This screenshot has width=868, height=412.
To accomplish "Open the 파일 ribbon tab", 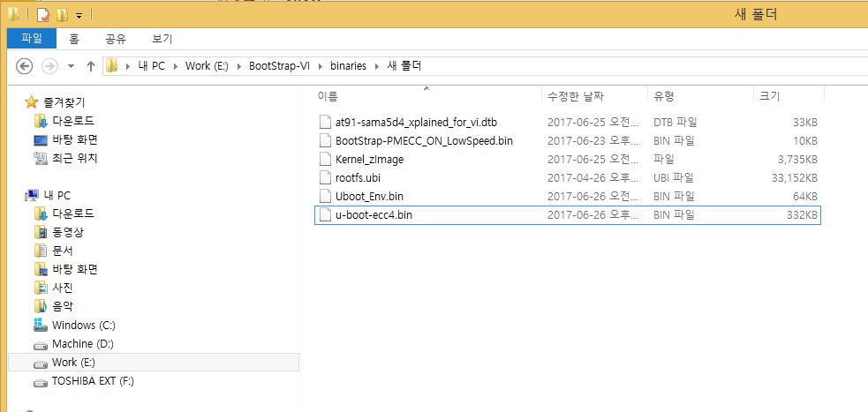I will (x=32, y=39).
